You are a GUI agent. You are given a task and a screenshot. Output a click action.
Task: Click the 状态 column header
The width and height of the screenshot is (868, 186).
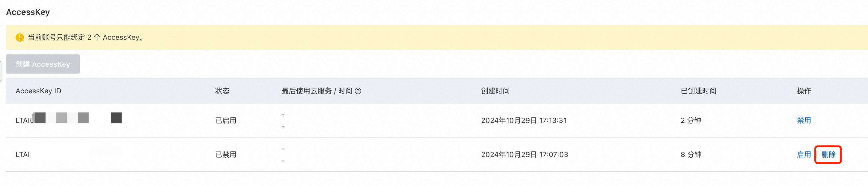[222, 91]
